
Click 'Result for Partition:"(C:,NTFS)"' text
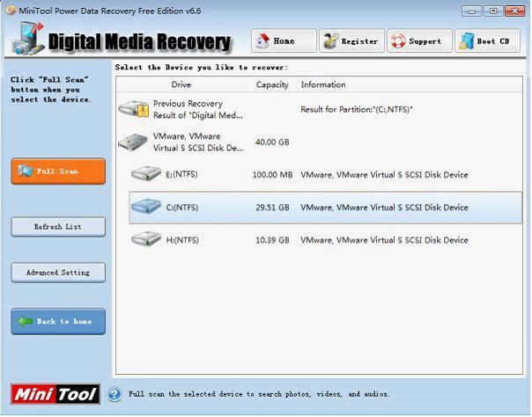(x=357, y=109)
